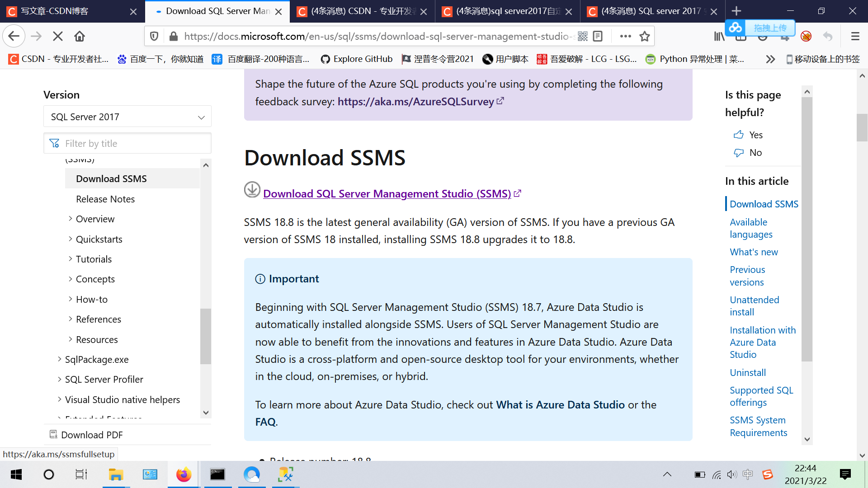Image resolution: width=868 pixels, height=488 pixels.
Task: Bookmark this page with the star icon
Action: pyautogui.click(x=645, y=36)
